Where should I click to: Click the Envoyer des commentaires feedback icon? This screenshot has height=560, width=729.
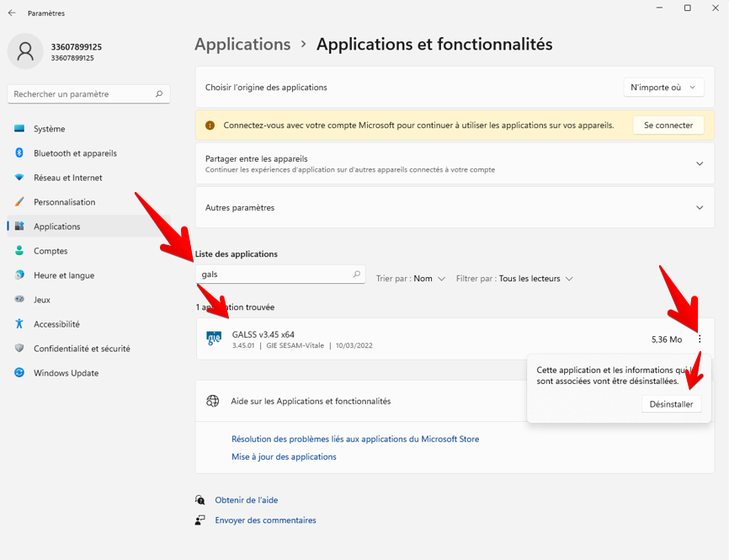click(200, 520)
